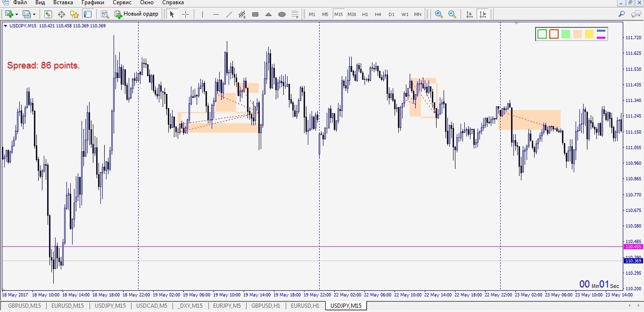The height and width of the screenshot is (312, 644).
Task: Switch to the EURUSD,H1 chart tab
Action: [x=305, y=306]
